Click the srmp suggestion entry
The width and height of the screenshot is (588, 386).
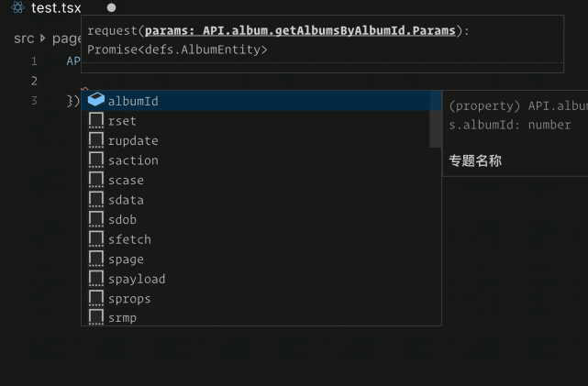(122, 318)
